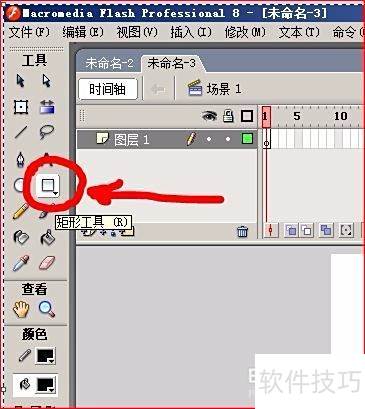Click the fill bucket icon in colors

click(x=25, y=384)
